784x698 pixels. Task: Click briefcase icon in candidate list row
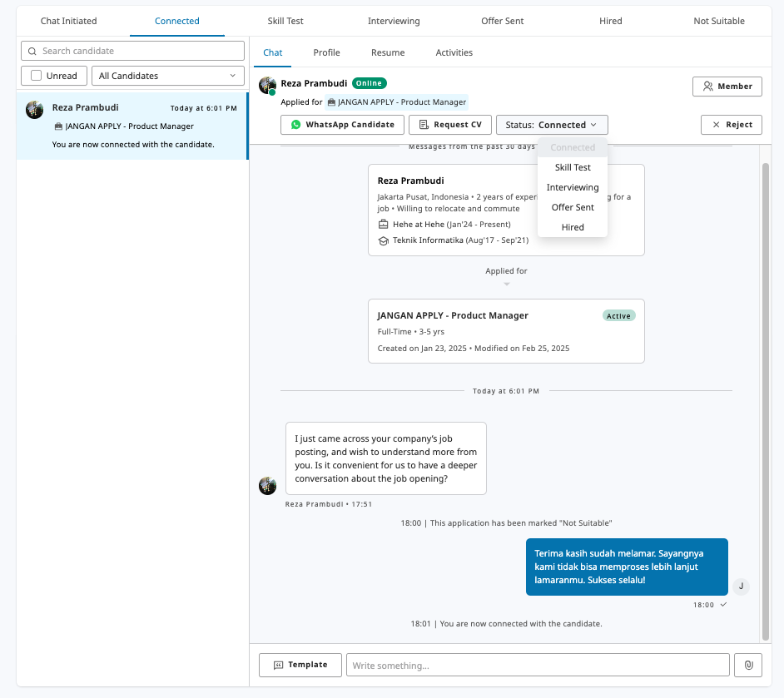[58, 126]
